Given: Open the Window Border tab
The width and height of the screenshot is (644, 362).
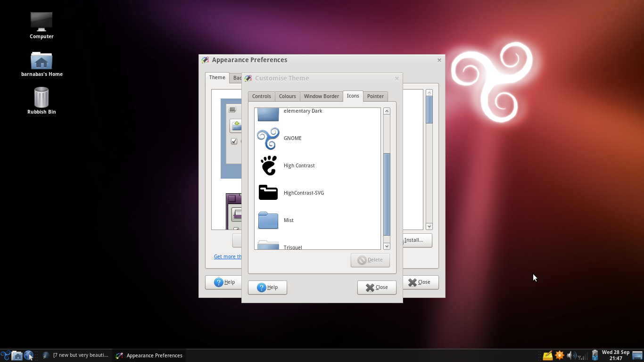Looking at the screenshot, I should pos(322,96).
